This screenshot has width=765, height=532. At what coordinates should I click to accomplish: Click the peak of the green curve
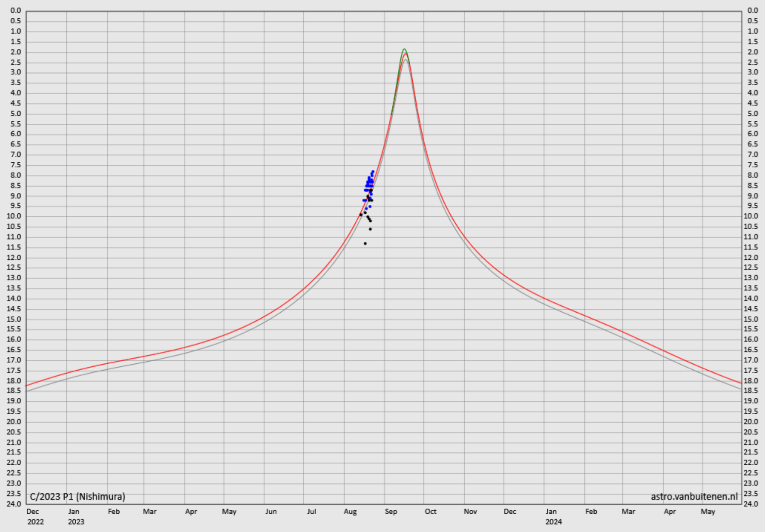click(404, 49)
